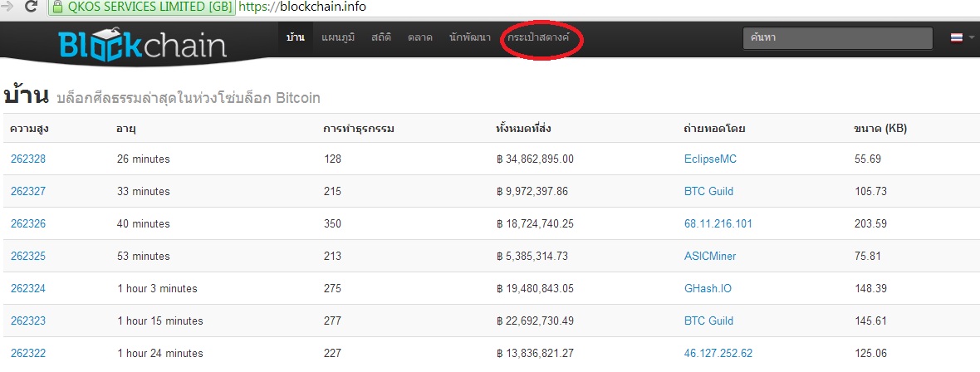
Task: Click the 1 hour 24 minutes cell
Action: pyautogui.click(x=160, y=354)
